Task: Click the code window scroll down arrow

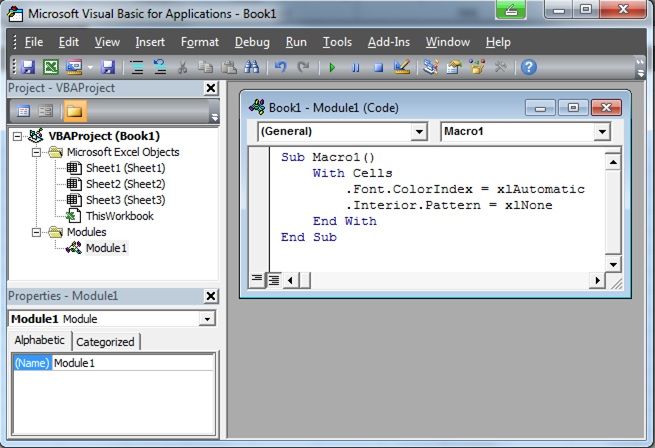Action: [613, 264]
